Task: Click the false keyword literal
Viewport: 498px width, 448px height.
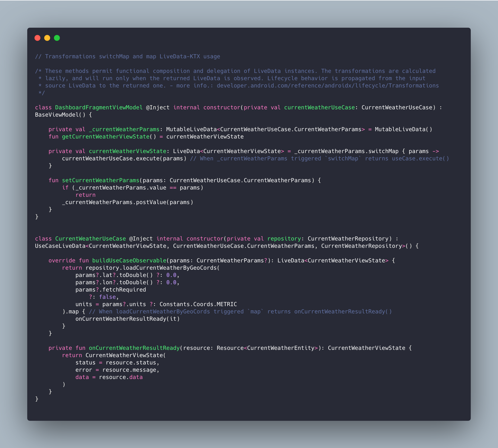Action: click(107, 297)
